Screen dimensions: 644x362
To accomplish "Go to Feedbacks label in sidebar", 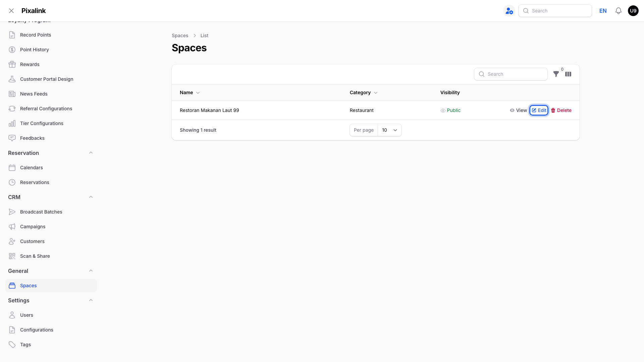I will (32, 138).
